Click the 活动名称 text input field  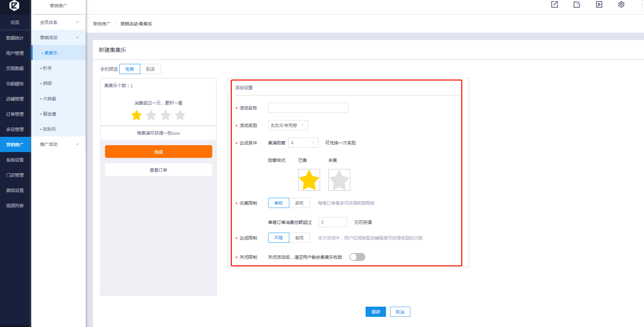(308, 108)
